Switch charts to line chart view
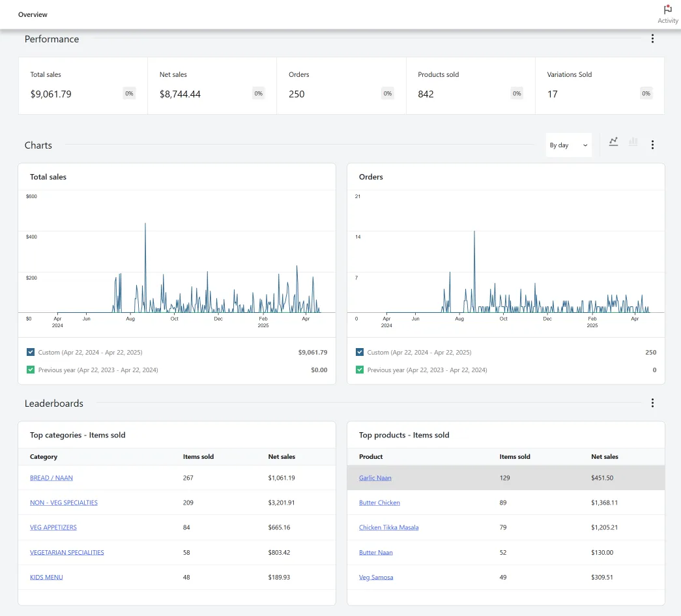The image size is (681, 616). coord(613,141)
